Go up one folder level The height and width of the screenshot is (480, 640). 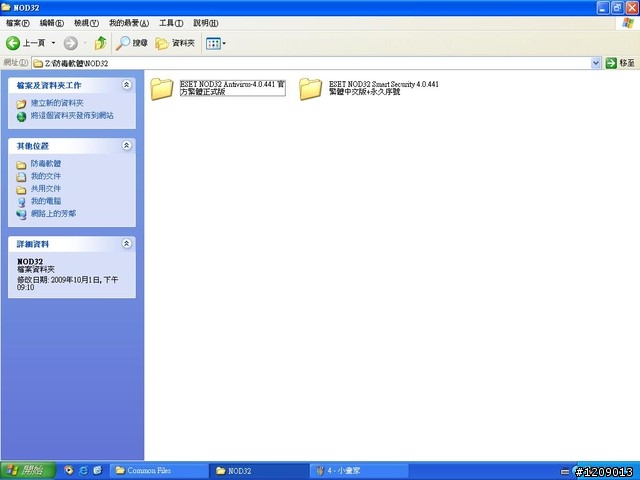(x=100, y=43)
